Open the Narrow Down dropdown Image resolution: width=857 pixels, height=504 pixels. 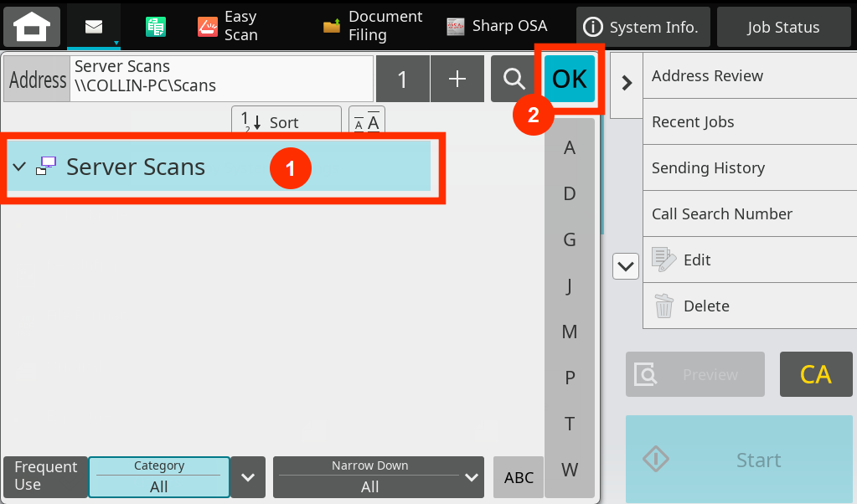click(378, 476)
